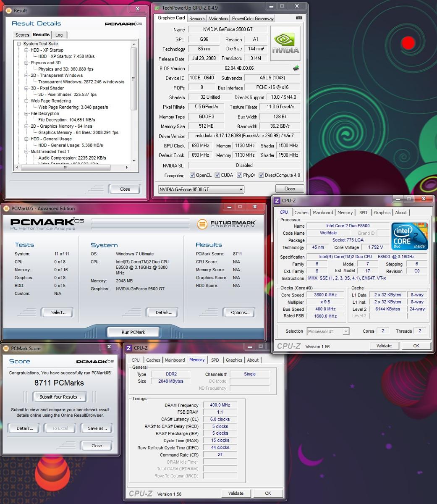Collapse the Physics and 3D node
Image resolution: width=437 pixels, height=504 pixels.
(x=26, y=63)
